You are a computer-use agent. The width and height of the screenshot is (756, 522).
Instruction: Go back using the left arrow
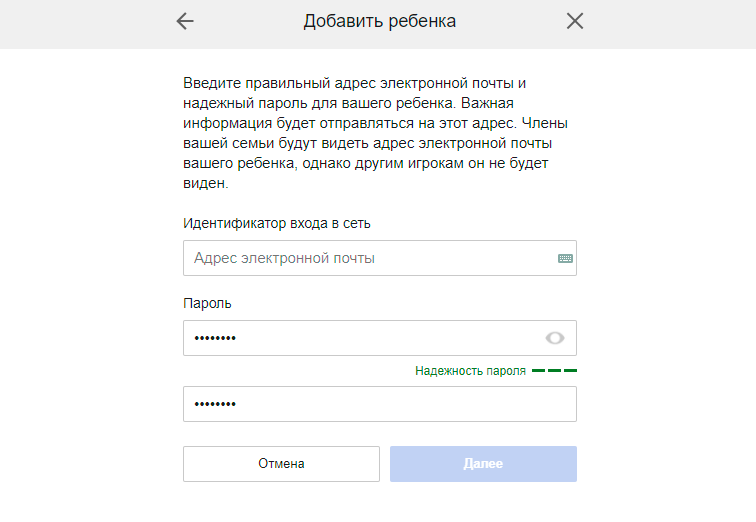point(185,21)
